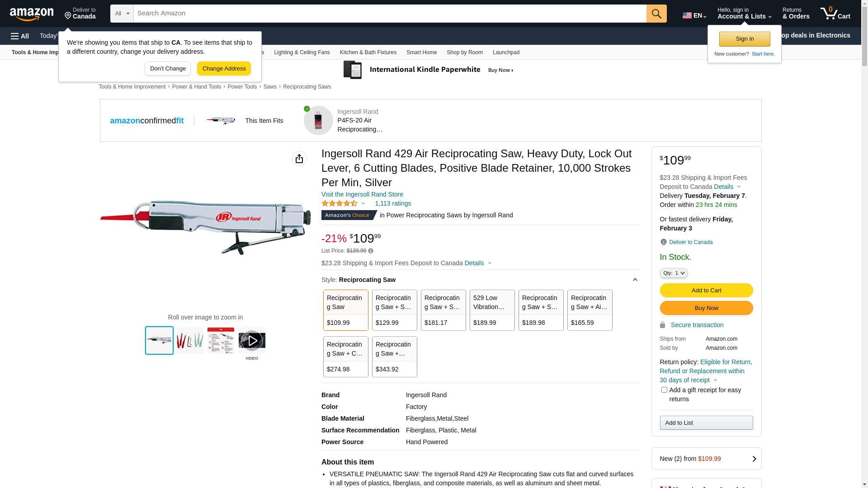Open the Amazon logo home link
The width and height of the screenshot is (868, 488).
(32, 14)
